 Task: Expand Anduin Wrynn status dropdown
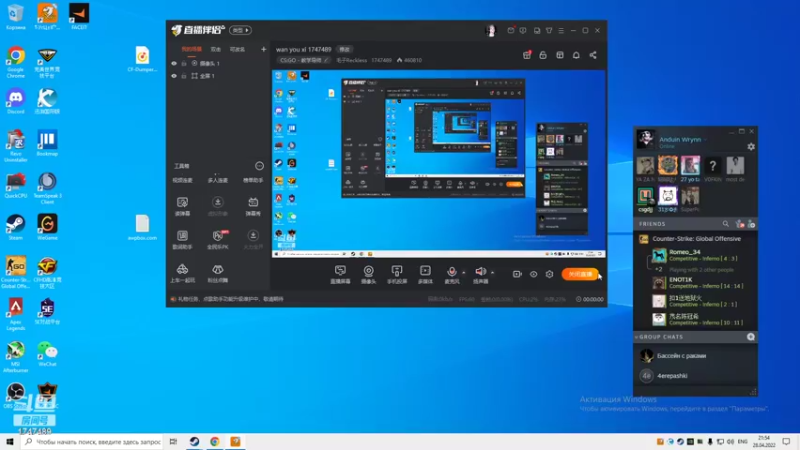pyautogui.click(x=706, y=140)
